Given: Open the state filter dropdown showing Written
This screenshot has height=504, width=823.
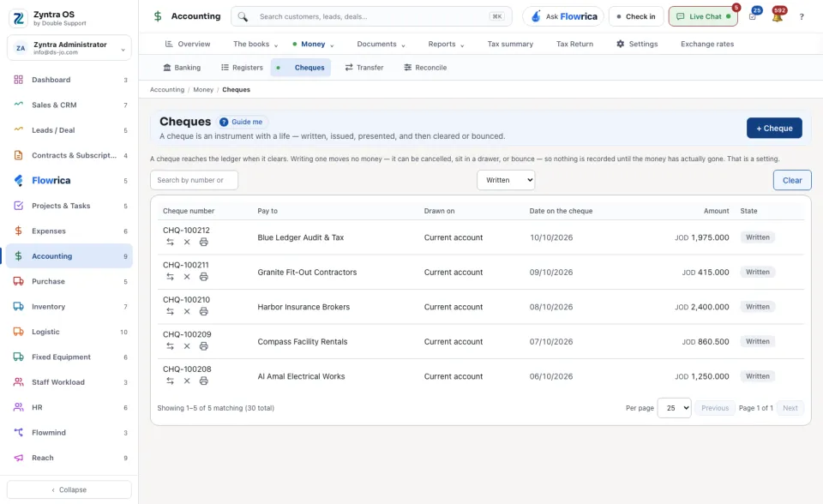Looking at the screenshot, I should (x=506, y=180).
